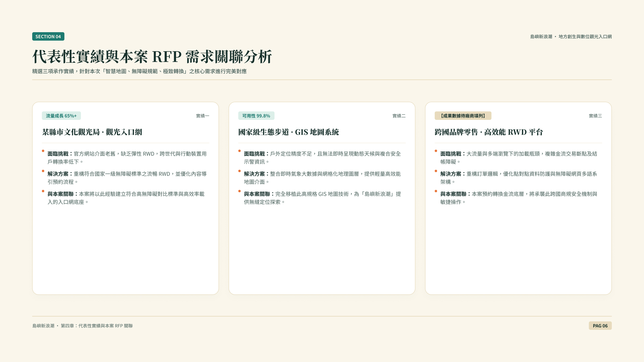The image size is (644, 362).
Task: Click the 面臨挑戰 bullet about 大流量與多端瀏覽
Action: coord(519,158)
